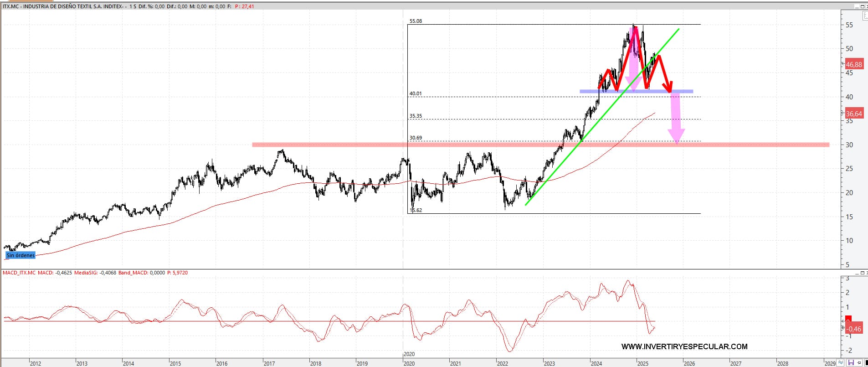Maximize the MACD indicator panel
The height and width of the screenshot is (367, 868).
pyautogui.click(x=863, y=273)
